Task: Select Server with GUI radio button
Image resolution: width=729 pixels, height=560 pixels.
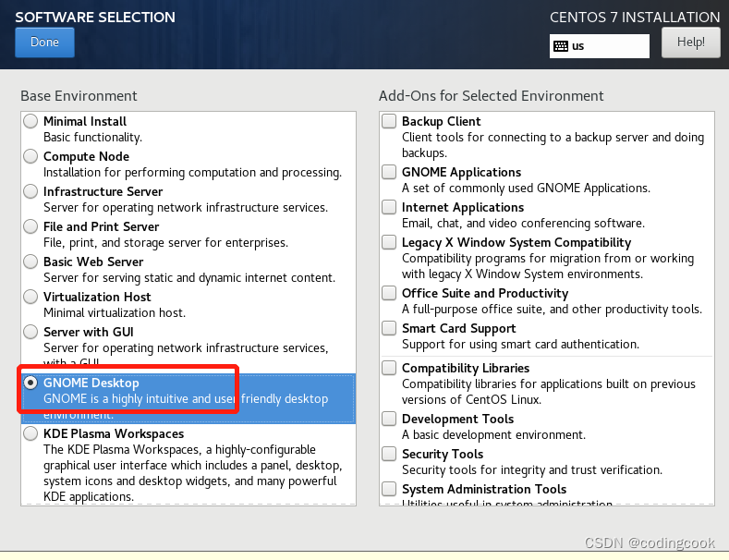Action: 30,332
